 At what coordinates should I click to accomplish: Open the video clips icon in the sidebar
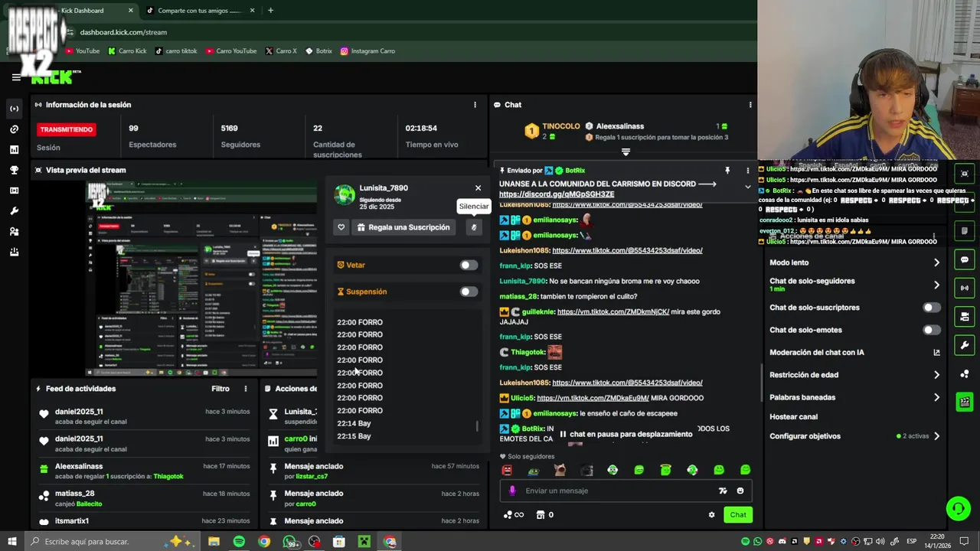(x=14, y=191)
